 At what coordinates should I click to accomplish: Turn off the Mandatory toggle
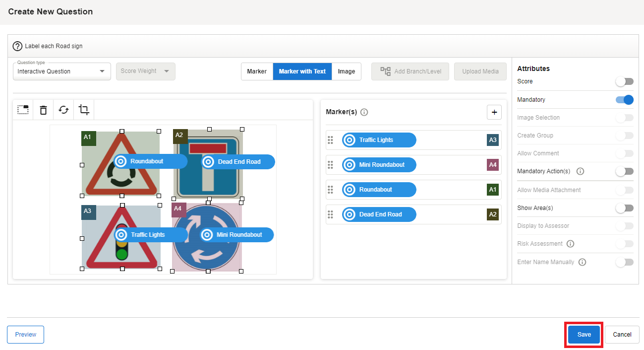pos(624,100)
